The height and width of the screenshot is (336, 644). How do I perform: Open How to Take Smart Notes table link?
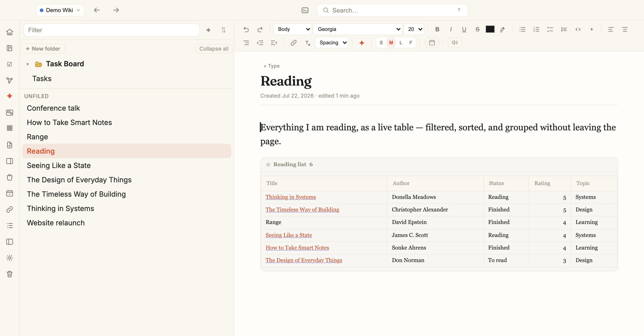[297, 248]
